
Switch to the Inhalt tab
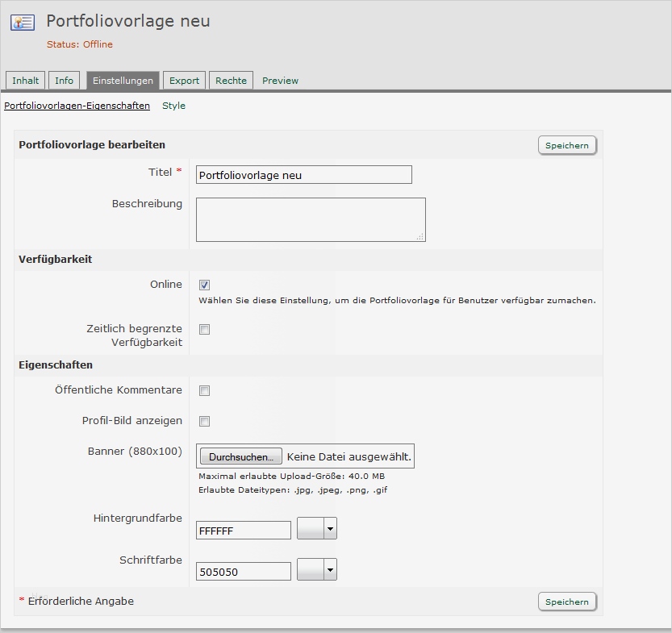coord(25,80)
